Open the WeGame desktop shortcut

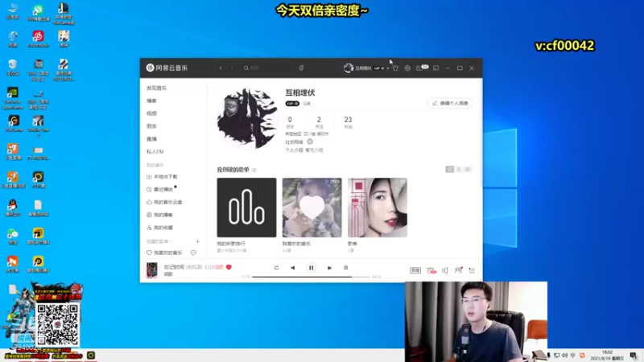[14, 123]
